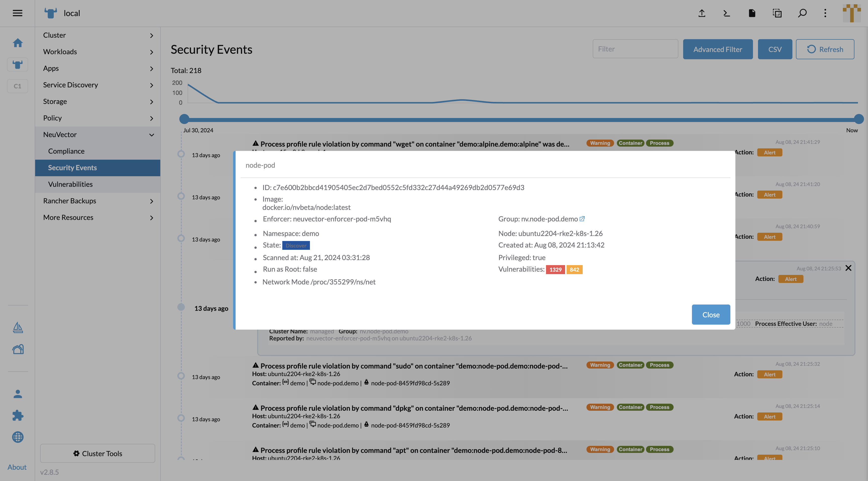
Task: Click the NeuVector logo icon in sidebar
Action: tap(17, 64)
